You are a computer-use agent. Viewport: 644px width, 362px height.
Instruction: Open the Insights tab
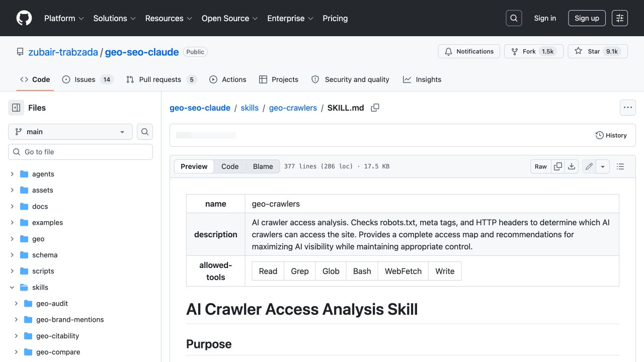422,79
